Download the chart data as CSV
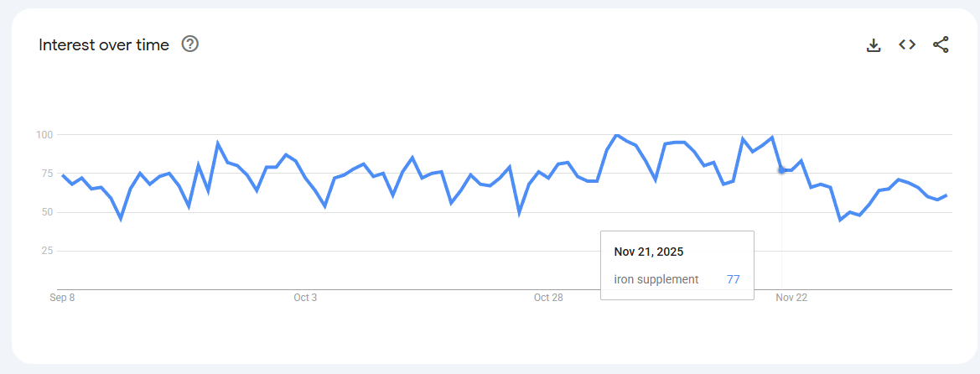The width and height of the screenshot is (980, 374). (x=874, y=45)
